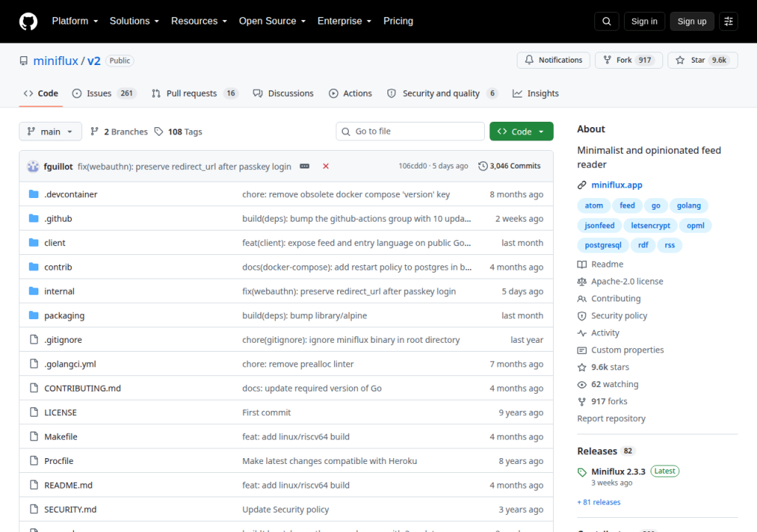Image resolution: width=757 pixels, height=532 pixels.
Task: Open appearance settings sliders icon
Action: point(728,21)
